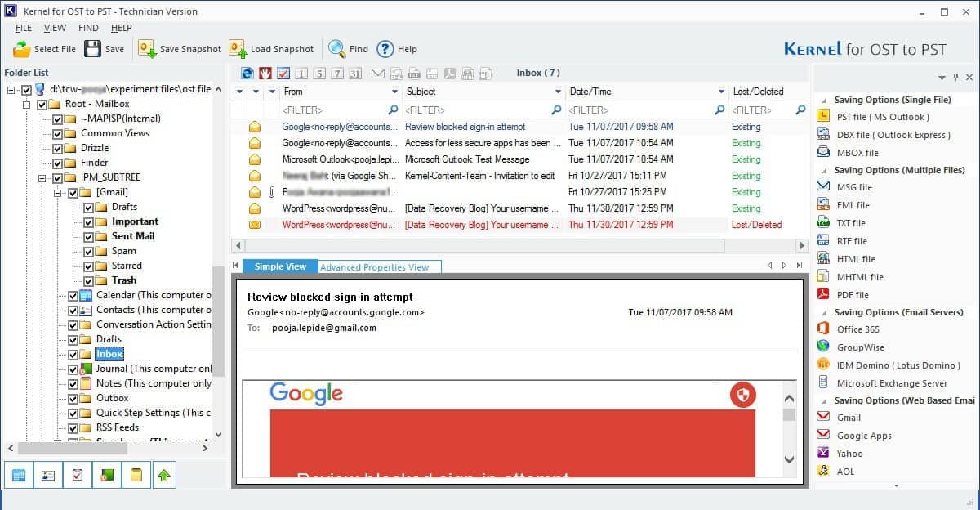Image resolution: width=980 pixels, height=510 pixels.
Task: Click the From column filter field
Action: (x=340, y=110)
